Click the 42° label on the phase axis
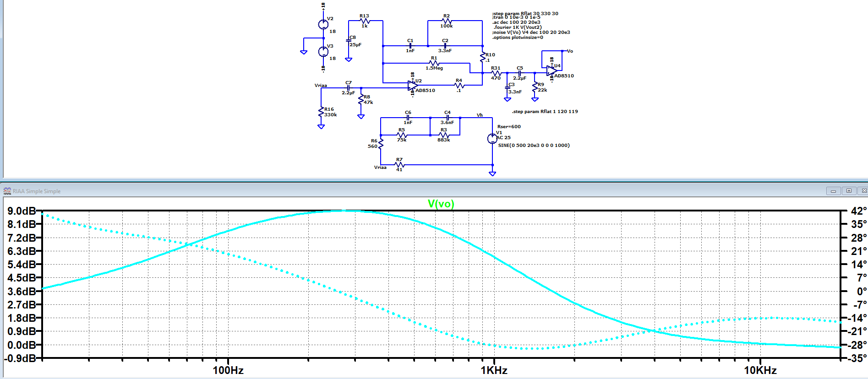This screenshot has height=379, width=868. 859,211
